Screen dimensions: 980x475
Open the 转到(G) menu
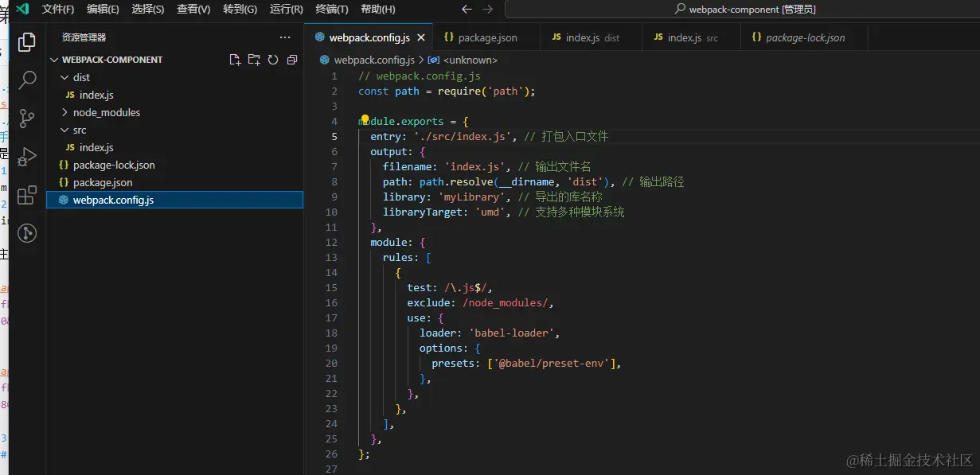[240, 10]
